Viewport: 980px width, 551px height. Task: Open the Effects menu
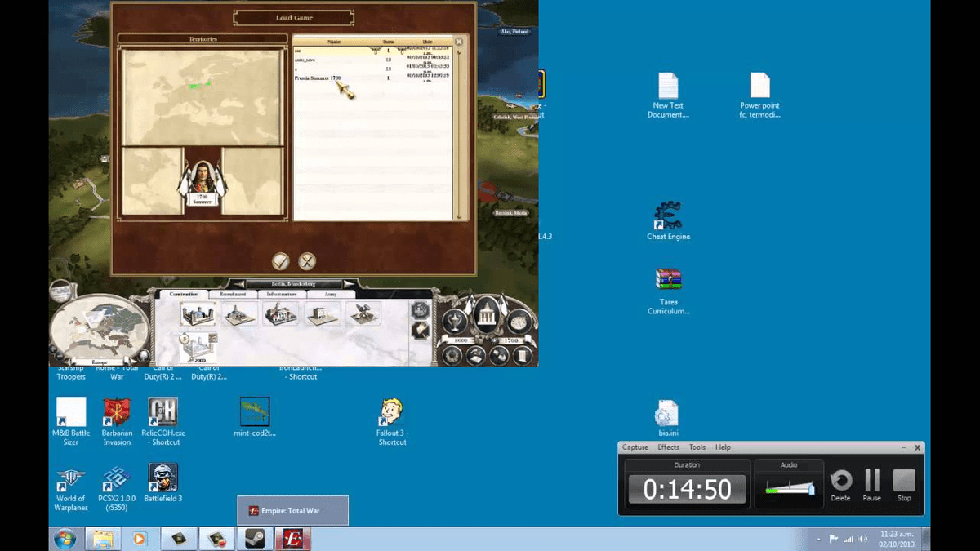[668, 447]
